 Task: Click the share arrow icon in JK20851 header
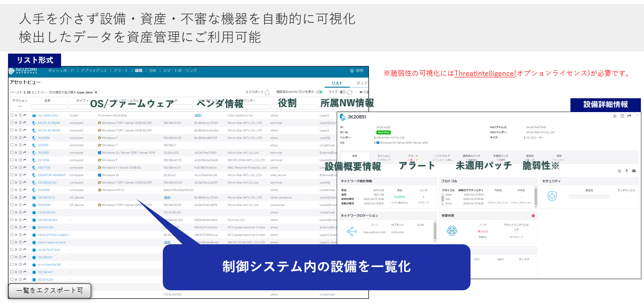coord(629,116)
